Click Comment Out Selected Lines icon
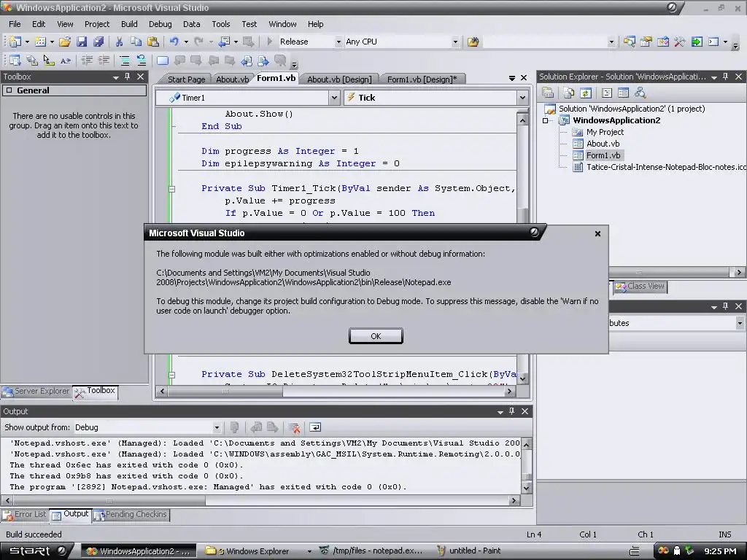Screen dimensions: 747x560 click(x=125, y=61)
